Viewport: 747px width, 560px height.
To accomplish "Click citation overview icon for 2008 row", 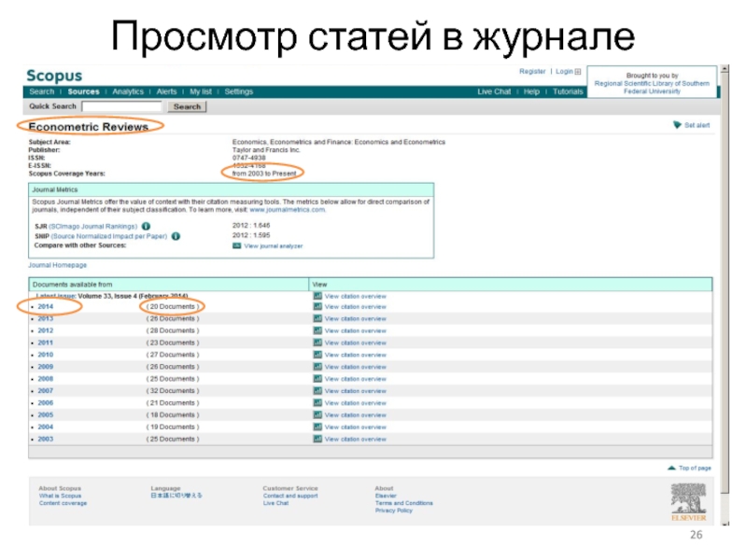I will point(317,379).
